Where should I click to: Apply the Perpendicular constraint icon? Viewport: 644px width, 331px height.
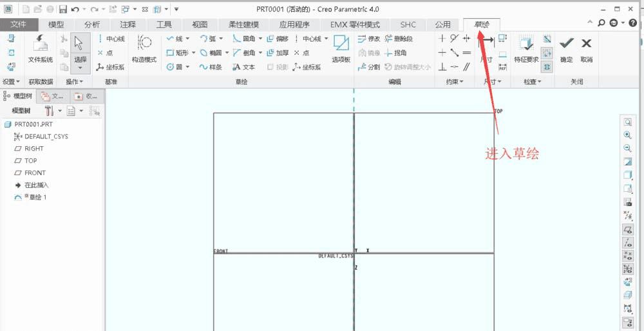tap(442, 66)
